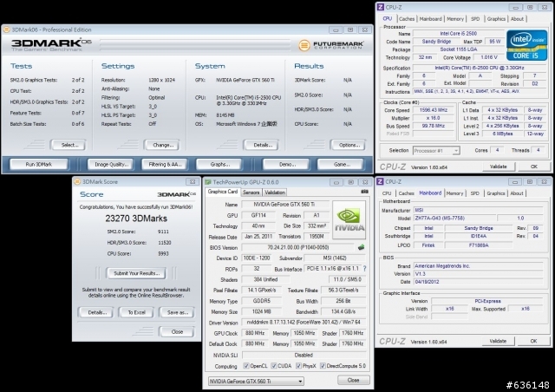Open Filtering & AA settings
This screenshot has width=555, height=392.
click(x=165, y=164)
